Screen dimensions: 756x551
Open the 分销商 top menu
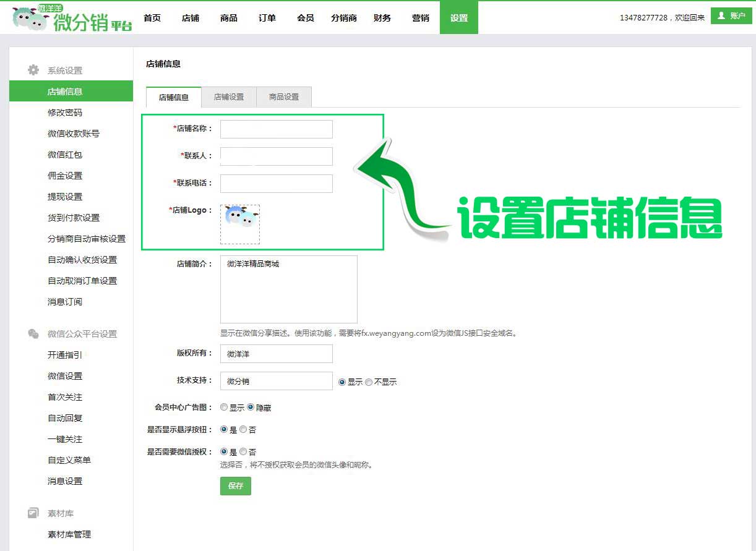coord(344,18)
